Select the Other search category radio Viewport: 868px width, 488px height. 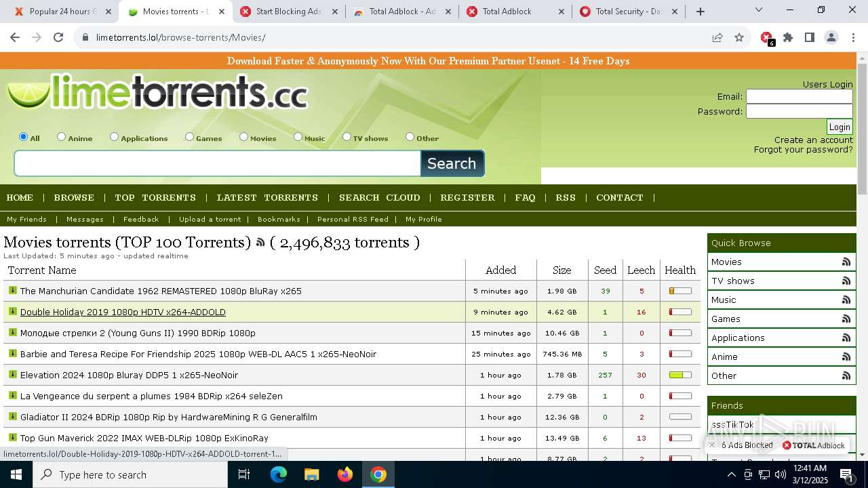pyautogui.click(x=410, y=137)
